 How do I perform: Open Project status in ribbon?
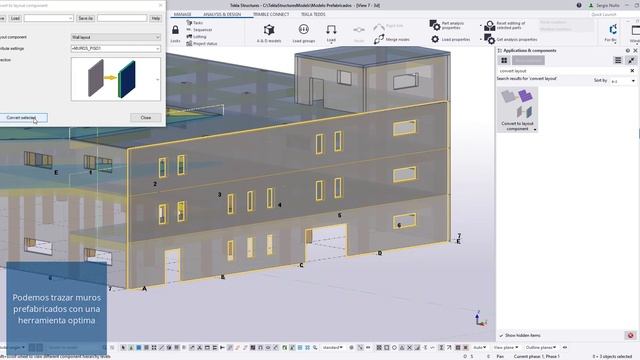(x=202, y=44)
